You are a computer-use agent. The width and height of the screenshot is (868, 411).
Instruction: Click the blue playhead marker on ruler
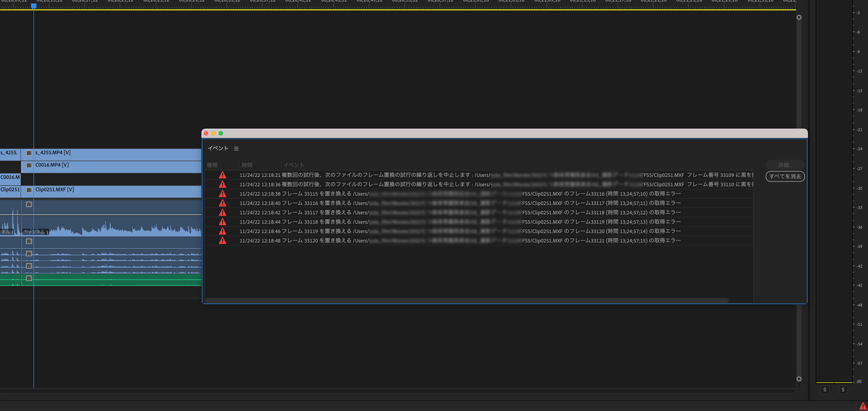(34, 6)
